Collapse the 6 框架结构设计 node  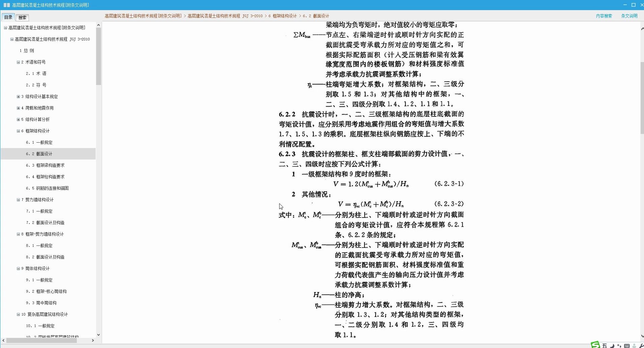click(x=18, y=131)
